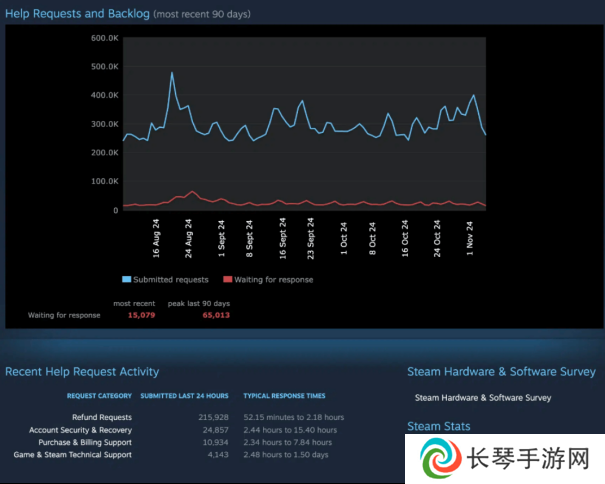Click the 16 Oct 24 axis label
Viewport: 605px width, 484px height.
click(x=405, y=238)
